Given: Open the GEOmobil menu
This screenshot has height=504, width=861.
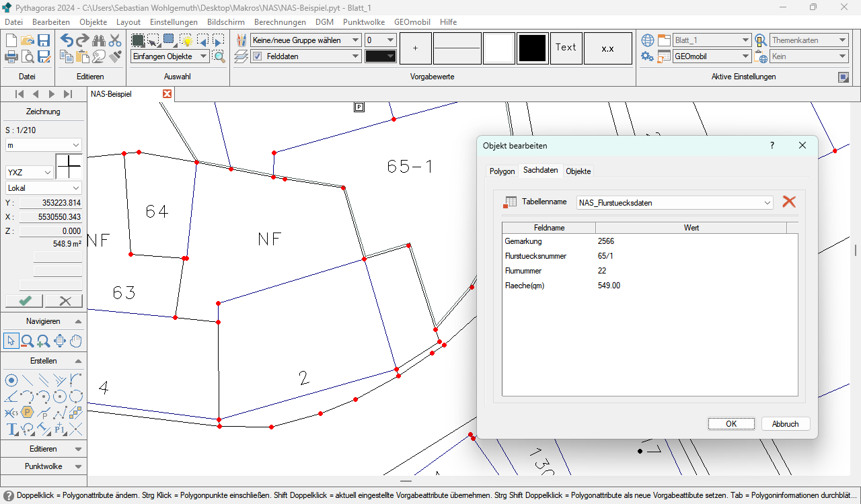Looking at the screenshot, I should [x=412, y=22].
